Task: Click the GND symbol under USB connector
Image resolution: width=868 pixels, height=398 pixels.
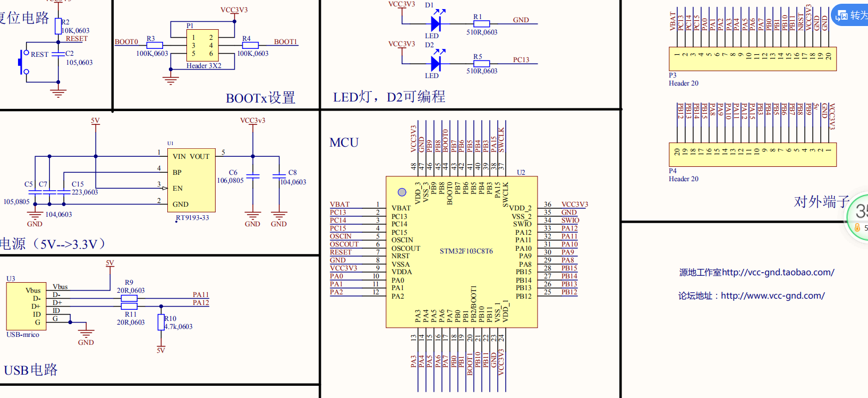Action: [x=86, y=333]
